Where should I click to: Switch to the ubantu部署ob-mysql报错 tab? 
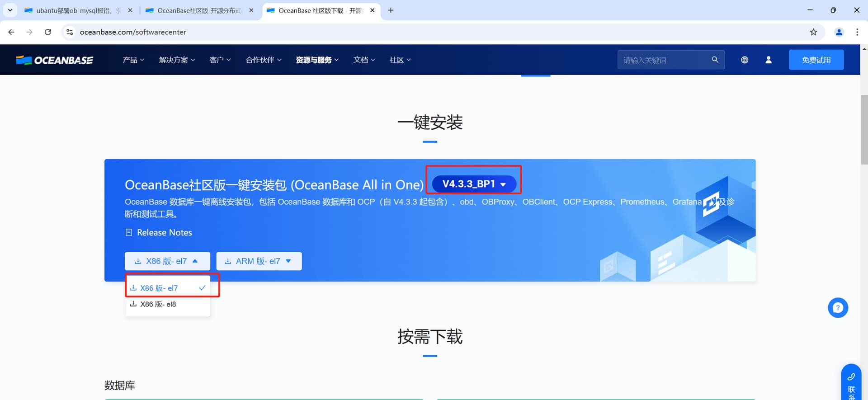click(x=75, y=10)
